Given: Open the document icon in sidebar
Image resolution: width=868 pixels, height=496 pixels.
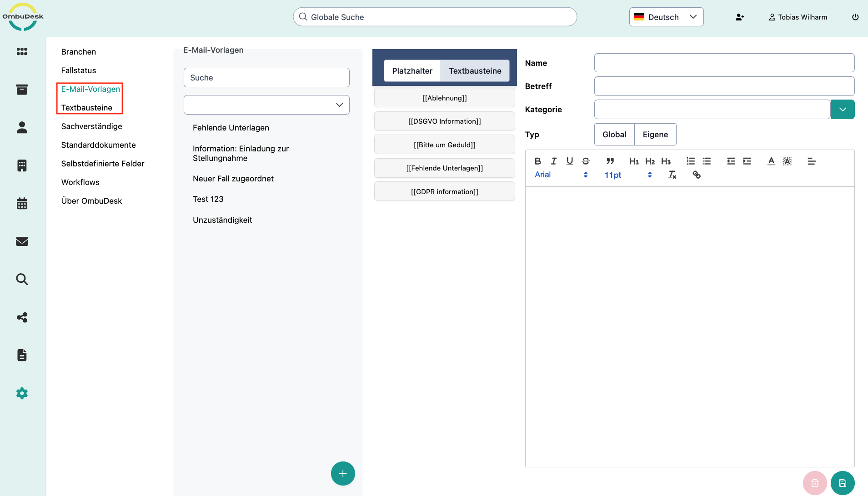Looking at the screenshot, I should pos(22,355).
